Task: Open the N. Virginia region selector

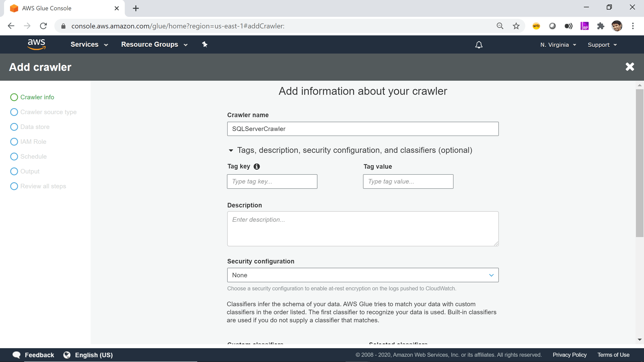Action: coord(558,45)
